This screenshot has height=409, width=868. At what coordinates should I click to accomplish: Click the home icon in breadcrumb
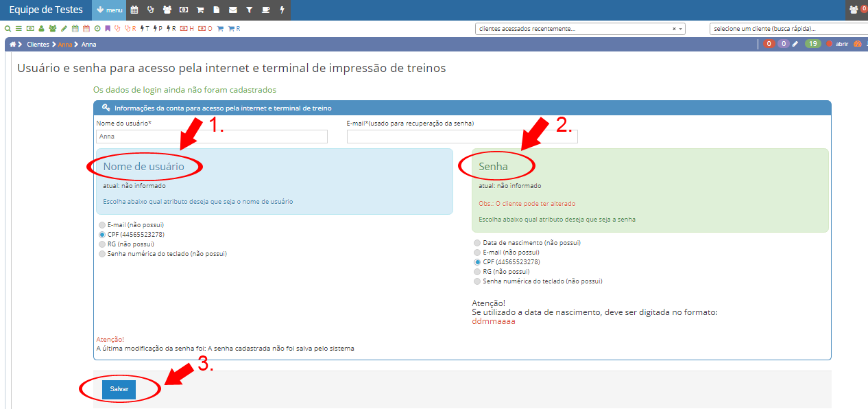pyautogui.click(x=12, y=45)
